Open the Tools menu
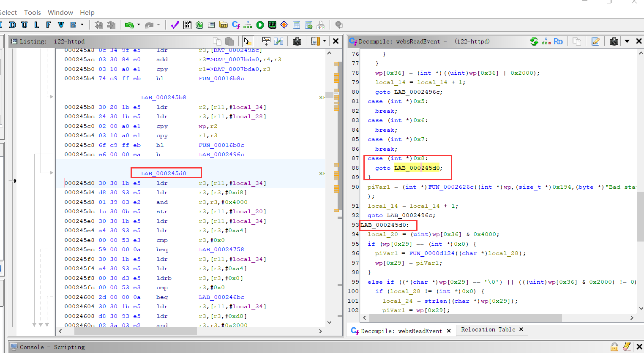 click(x=33, y=12)
